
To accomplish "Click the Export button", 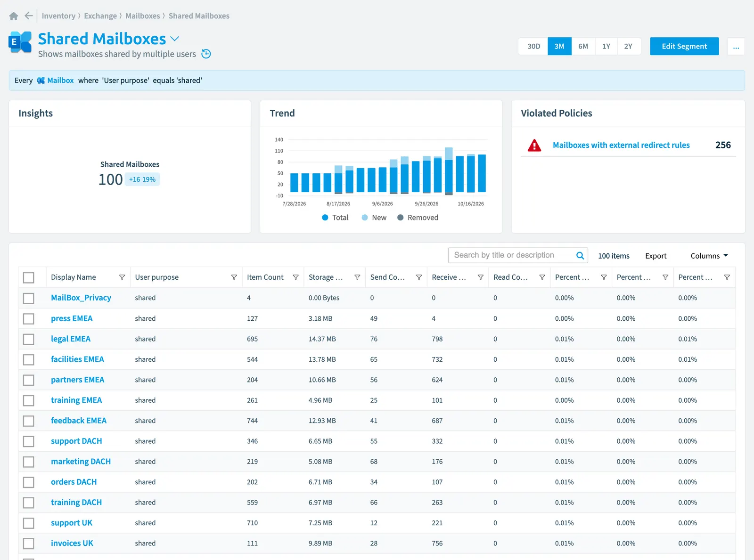I will 656,256.
